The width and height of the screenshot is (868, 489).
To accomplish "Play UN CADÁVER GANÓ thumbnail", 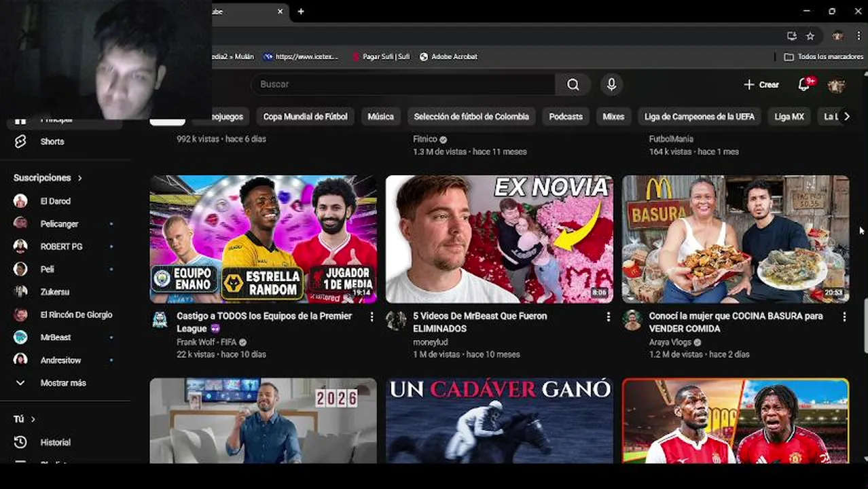I will tap(499, 420).
